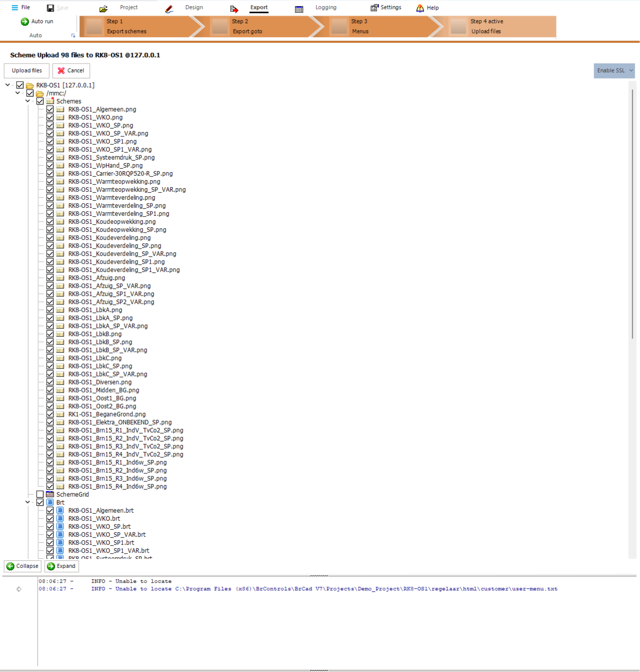Collapse the RK8-OS1 [127.0.0.1] root node
Screen dimensions: 640x672
[7, 85]
